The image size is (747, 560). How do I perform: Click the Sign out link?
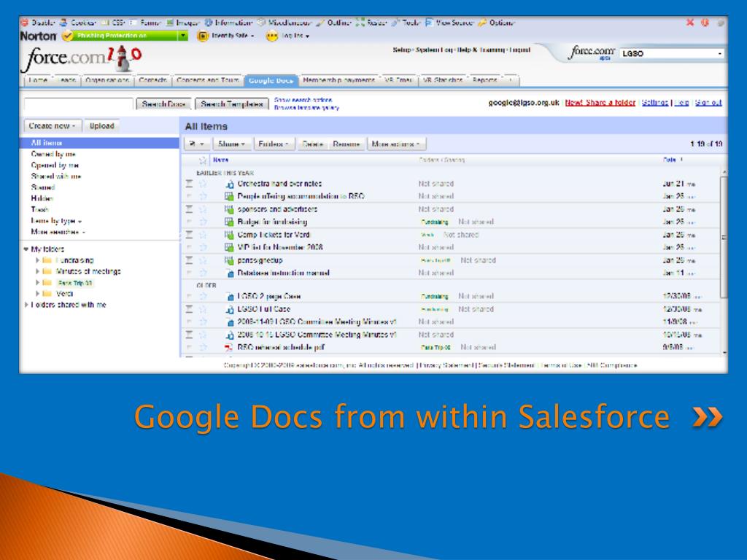pyautogui.click(x=708, y=103)
